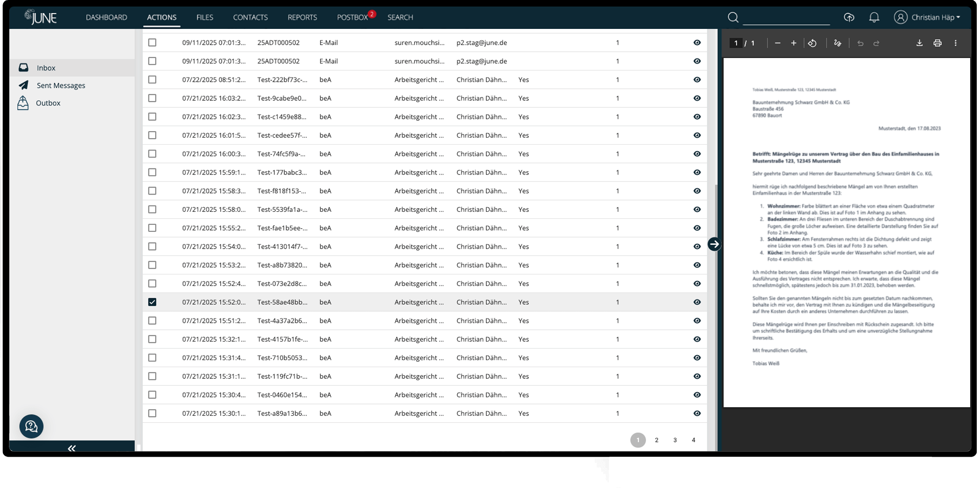This screenshot has height=488, width=980.
Task: Open the support chat bubble
Action: [31, 426]
